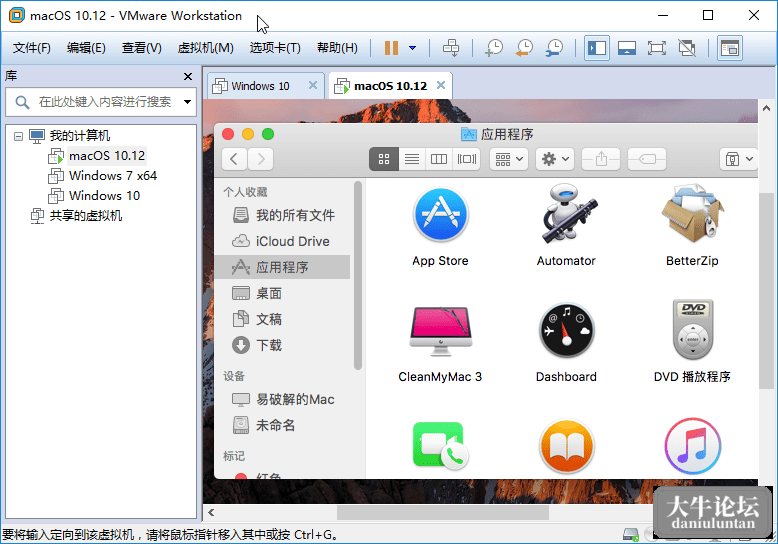This screenshot has width=778, height=544.
Task: Open the 文件(F) menu
Action: point(32,48)
